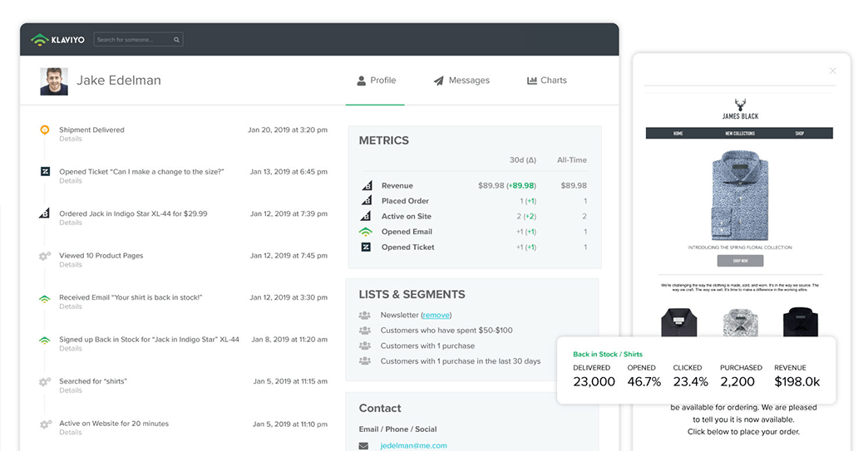Click gear icon beside Active on Website event
This screenshot has width=868, height=451.
tap(45, 424)
